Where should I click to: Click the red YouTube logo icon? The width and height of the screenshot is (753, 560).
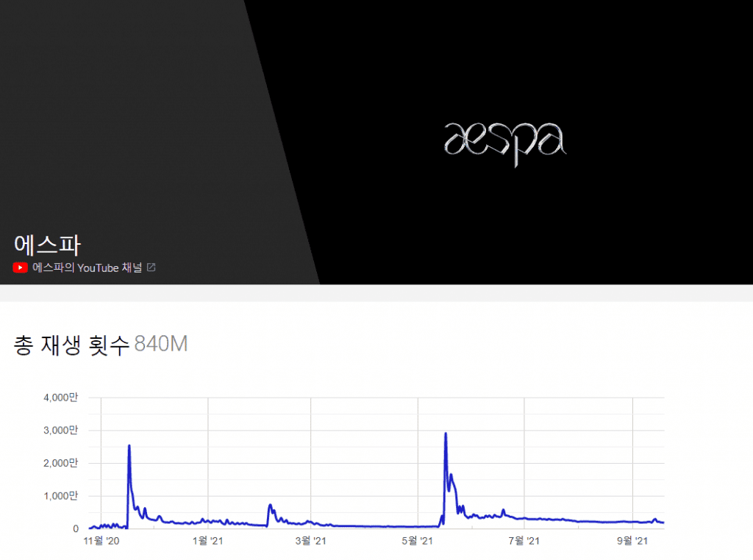point(20,268)
